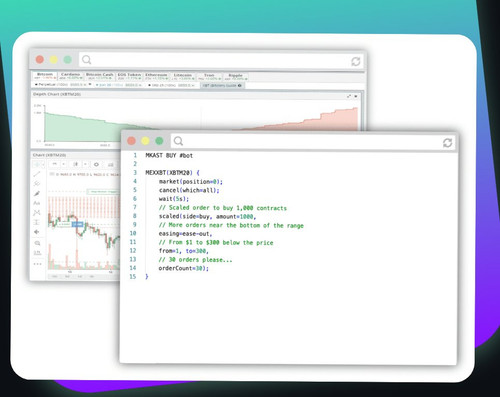Click the 'market(position=0);' code line
Screen dimensions: 500x397
tap(191, 182)
